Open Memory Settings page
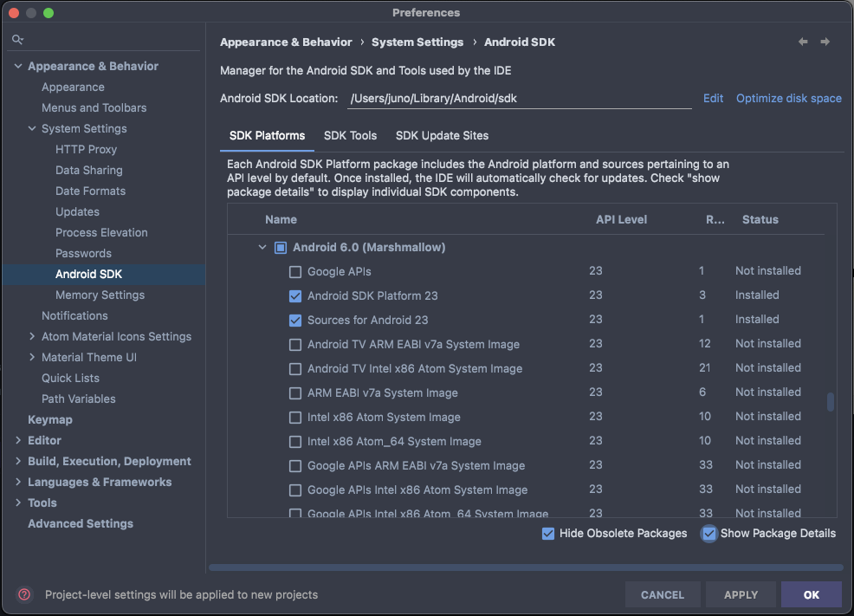 point(100,295)
